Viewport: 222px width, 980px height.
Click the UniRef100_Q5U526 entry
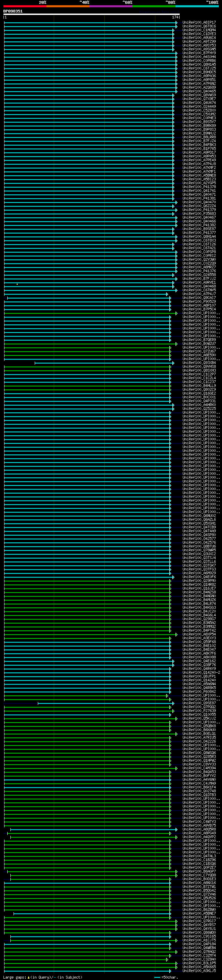[x=199, y=898]
